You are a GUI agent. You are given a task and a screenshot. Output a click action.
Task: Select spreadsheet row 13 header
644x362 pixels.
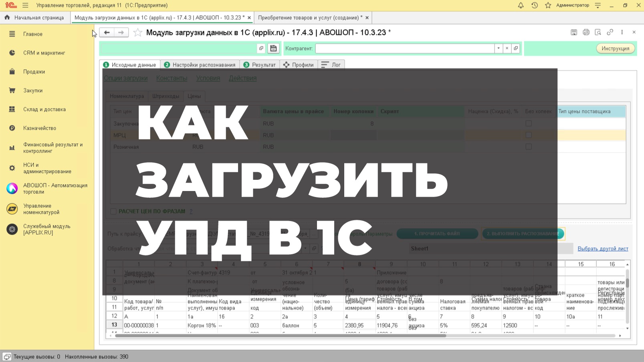(x=114, y=325)
